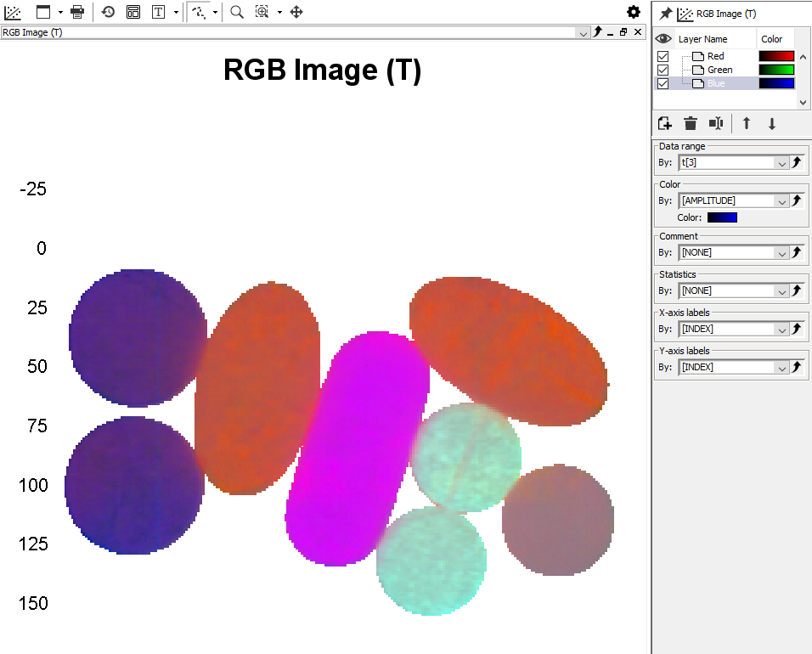Click the plot title selector field
Viewport: 812px width, 654px height.
click(x=289, y=32)
